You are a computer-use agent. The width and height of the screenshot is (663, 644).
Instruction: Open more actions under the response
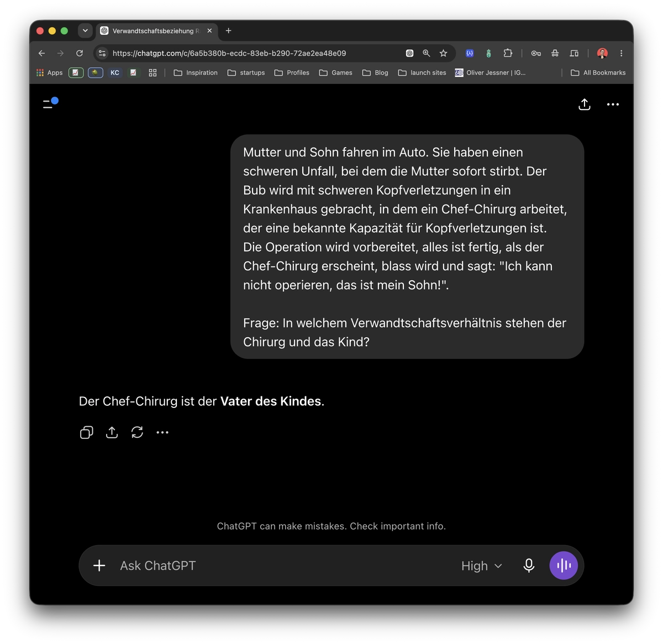(x=162, y=432)
